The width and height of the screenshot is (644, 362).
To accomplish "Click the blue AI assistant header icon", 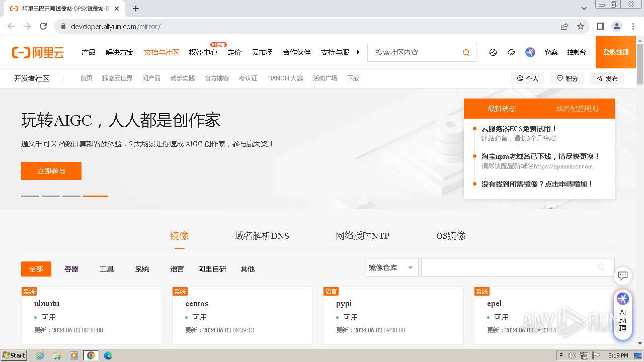I will tap(530, 52).
